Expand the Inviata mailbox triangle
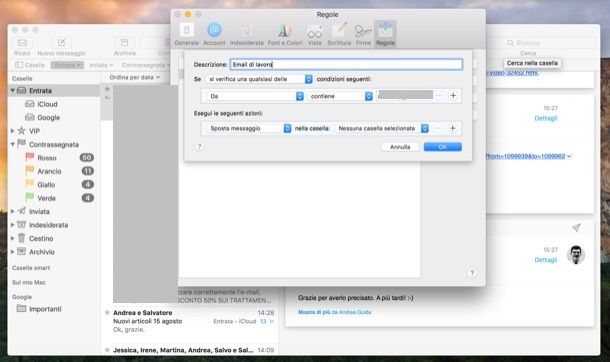 pyautogui.click(x=12, y=212)
